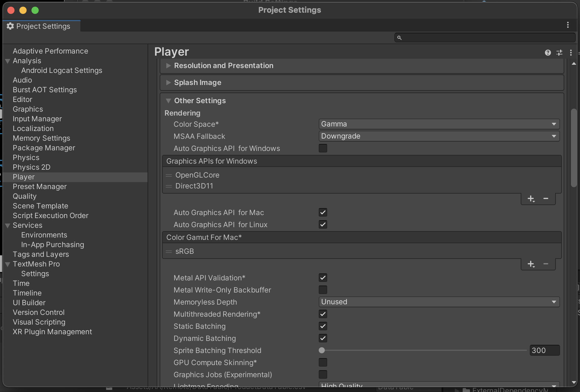This screenshot has height=392, width=580.
Task: Select XR Plugin Management
Action: click(52, 332)
